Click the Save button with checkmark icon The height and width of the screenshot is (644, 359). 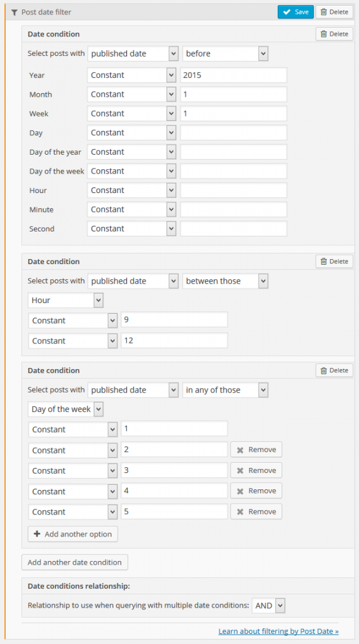295,12
